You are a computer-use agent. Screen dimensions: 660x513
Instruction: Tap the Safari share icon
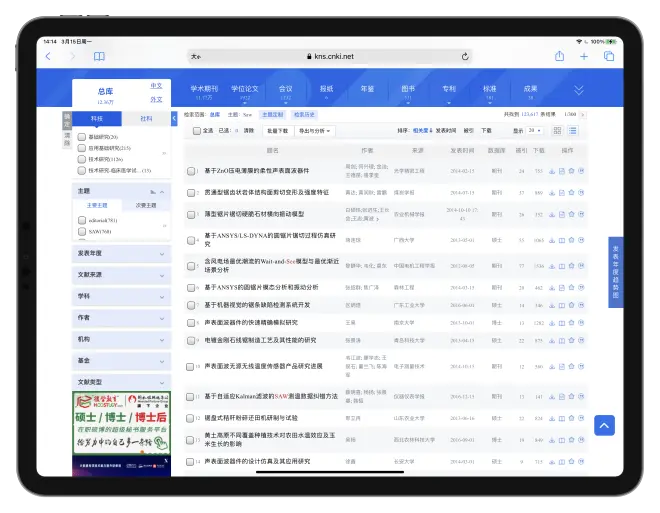[x=559, y=56]
